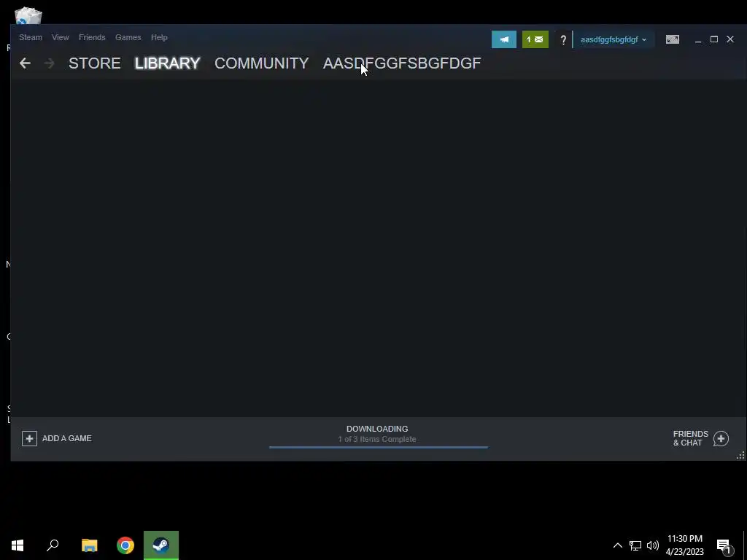Open Windows notification center

(x=724, y=545)
